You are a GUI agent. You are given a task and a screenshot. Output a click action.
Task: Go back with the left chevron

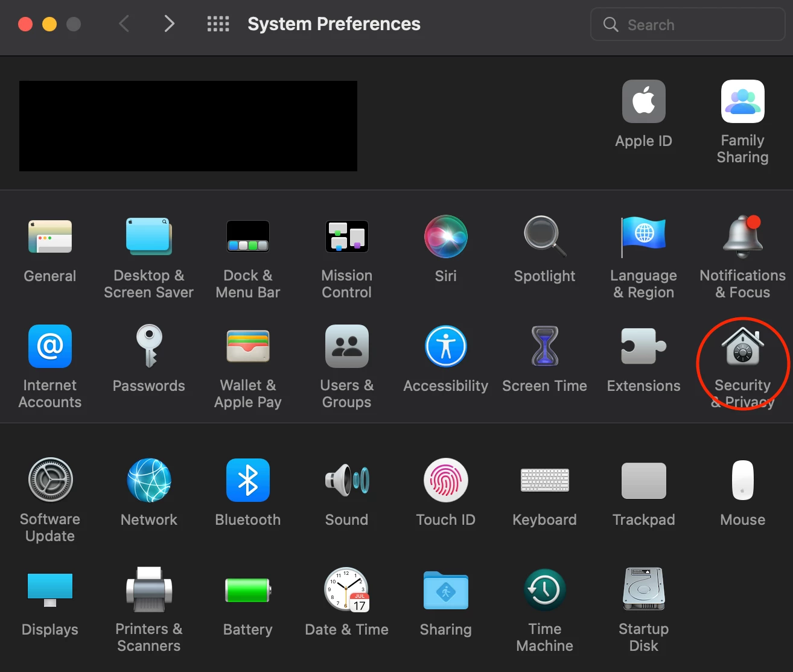pyautogui.click(x=124, y=24)
